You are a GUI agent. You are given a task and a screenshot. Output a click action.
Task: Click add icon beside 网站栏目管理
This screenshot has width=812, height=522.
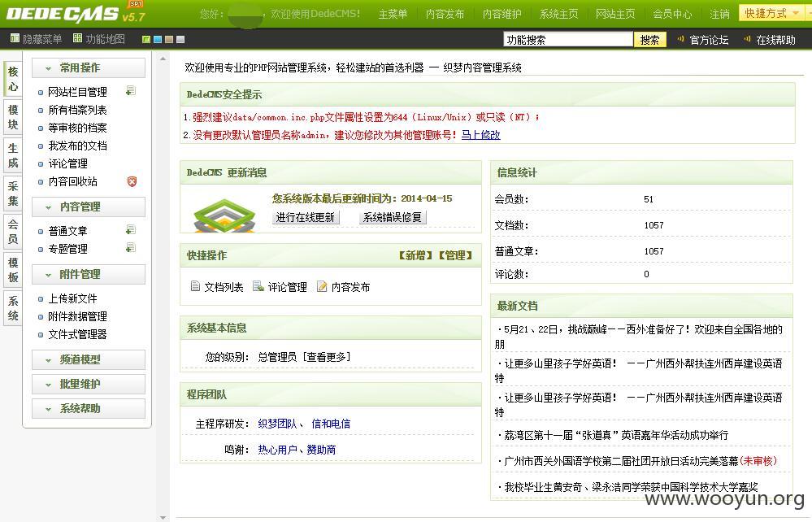coord(131,91)
